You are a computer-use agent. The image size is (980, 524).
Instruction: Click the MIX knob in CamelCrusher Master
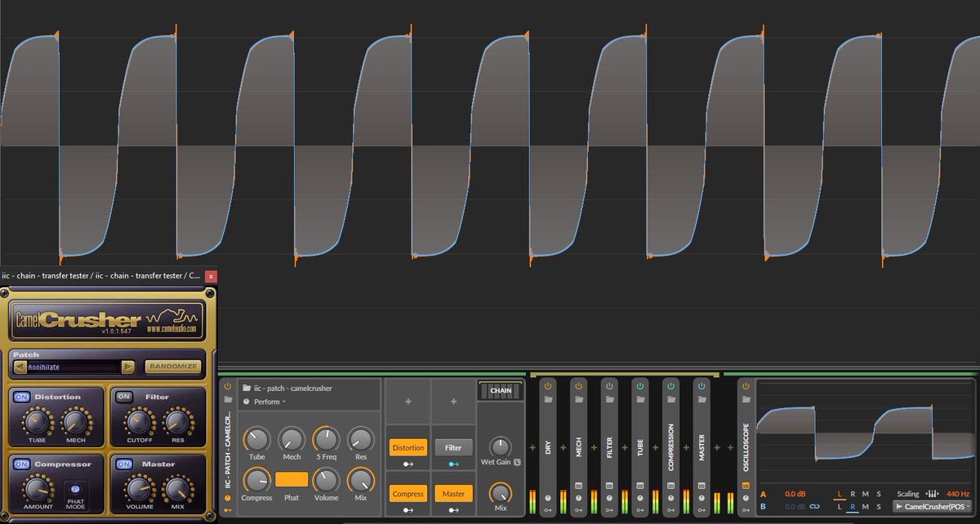(x=177, y=489)
